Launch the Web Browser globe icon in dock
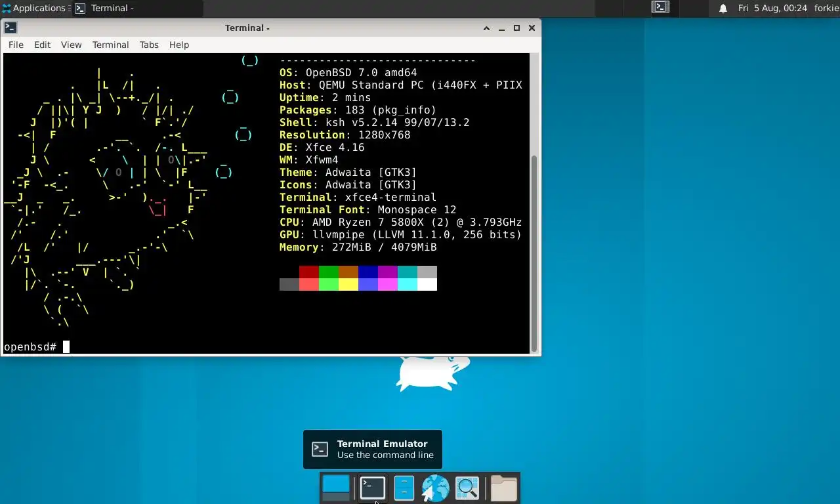Image resolution: width=840 pixels, height=504 pixels. (434, 488)
